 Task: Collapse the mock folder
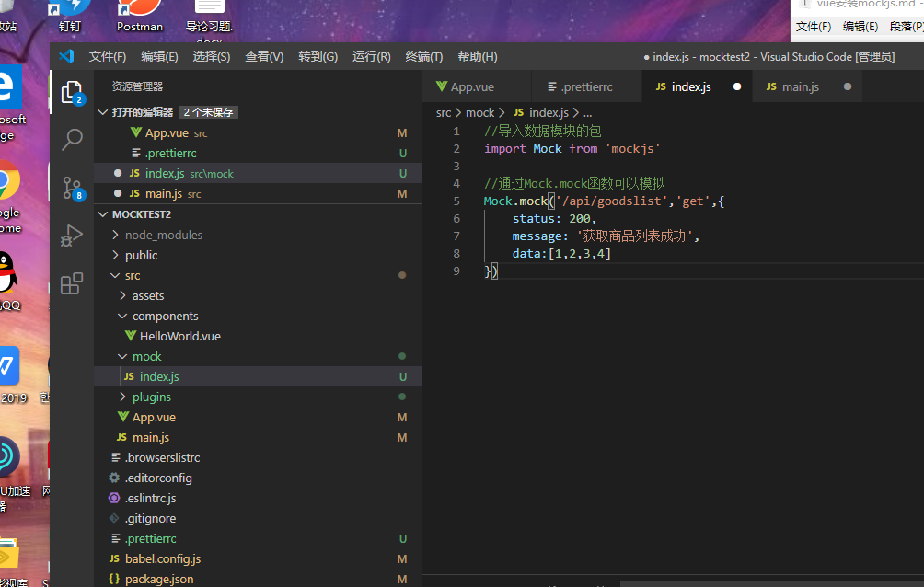click(x=122, y=356)
